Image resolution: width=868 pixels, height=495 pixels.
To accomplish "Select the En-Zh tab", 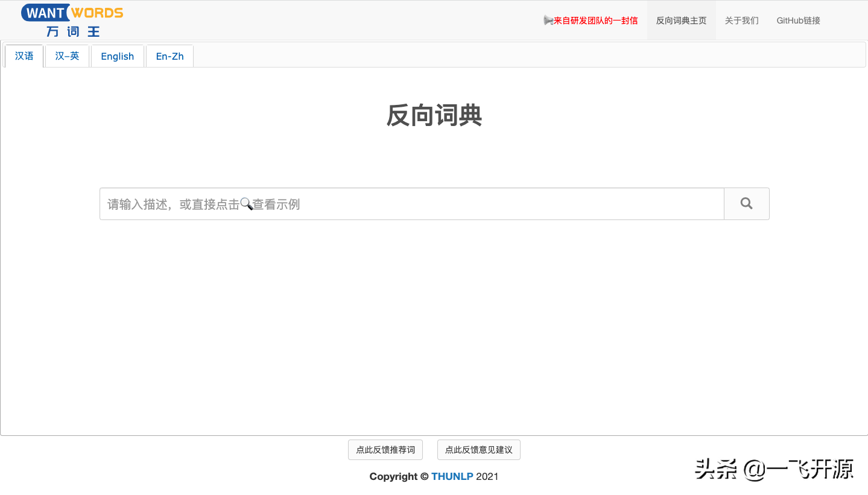I will click(x=169, y=55).
